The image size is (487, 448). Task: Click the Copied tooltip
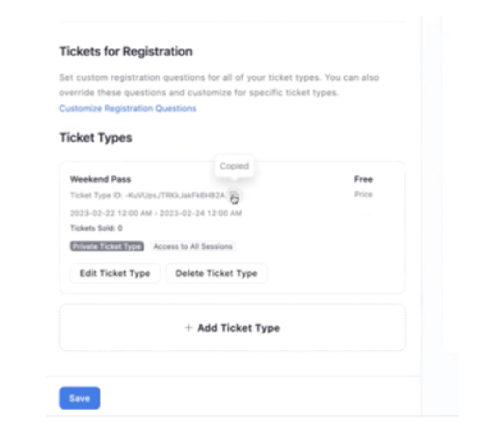click(x=234, y=166)
